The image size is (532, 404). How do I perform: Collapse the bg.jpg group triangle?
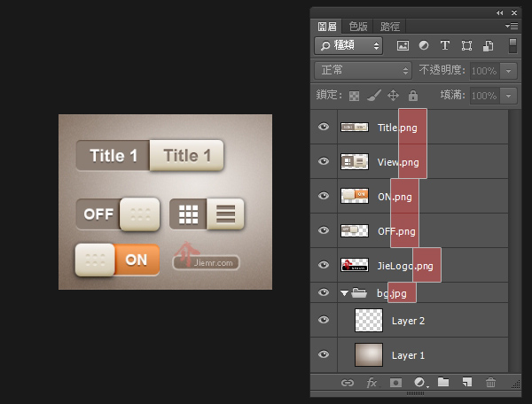[345, 293]
